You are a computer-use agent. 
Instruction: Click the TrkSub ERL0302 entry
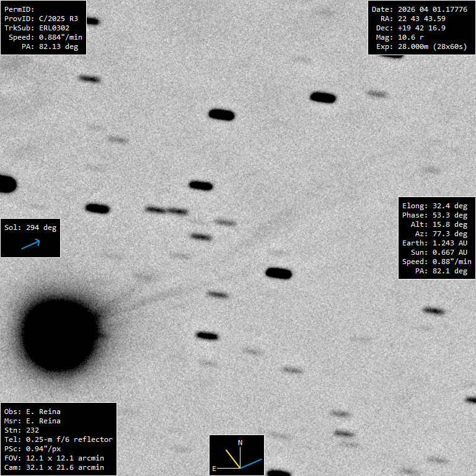[x=37, y=28]
